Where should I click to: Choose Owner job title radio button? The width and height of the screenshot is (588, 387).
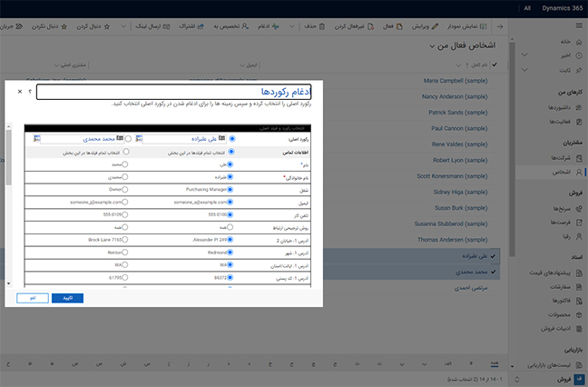[x=126, y=190]
